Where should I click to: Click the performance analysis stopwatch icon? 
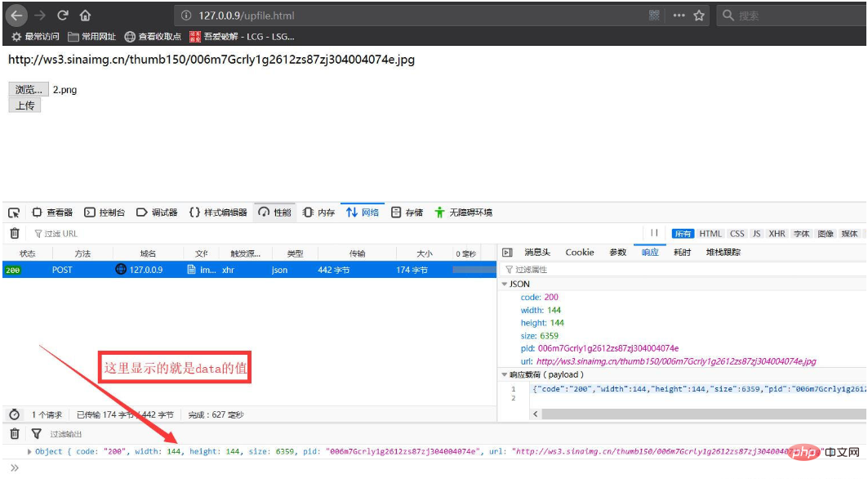click(x=14, y=414)
